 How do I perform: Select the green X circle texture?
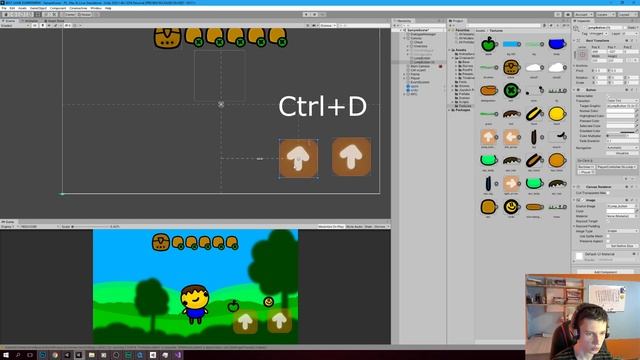pos(511,90)
